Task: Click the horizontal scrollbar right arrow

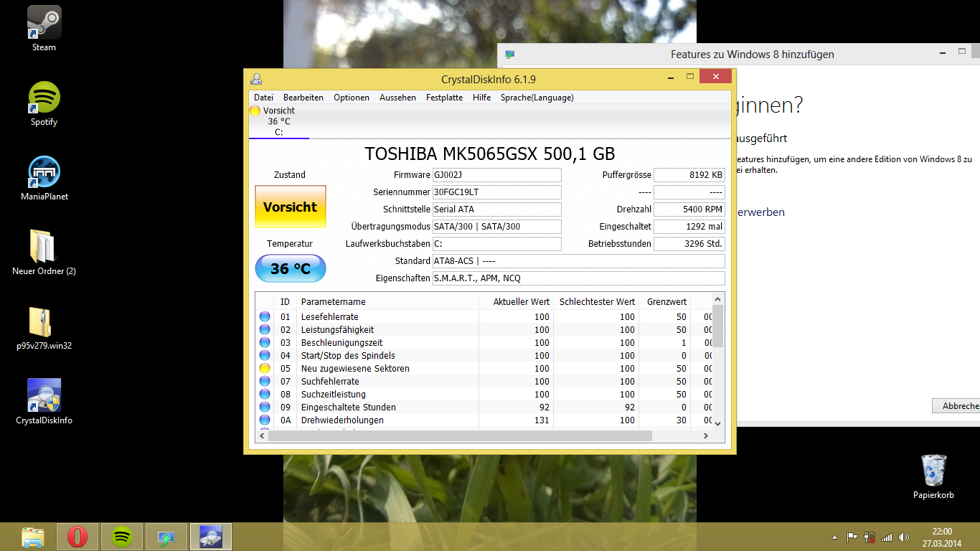Action: [x=706, y=435]
